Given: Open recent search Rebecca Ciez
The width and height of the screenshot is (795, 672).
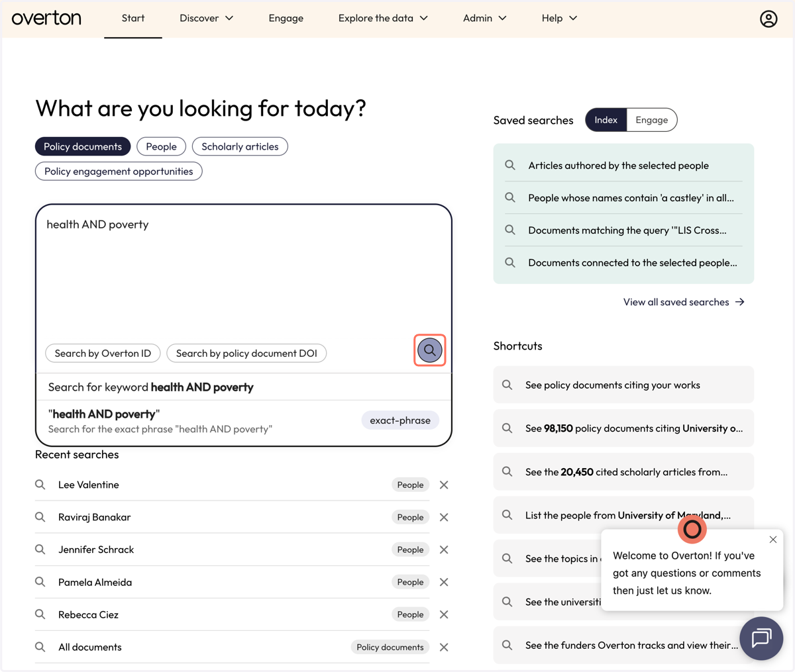Looking at the screenshot, I should click(x=89, y=615).
